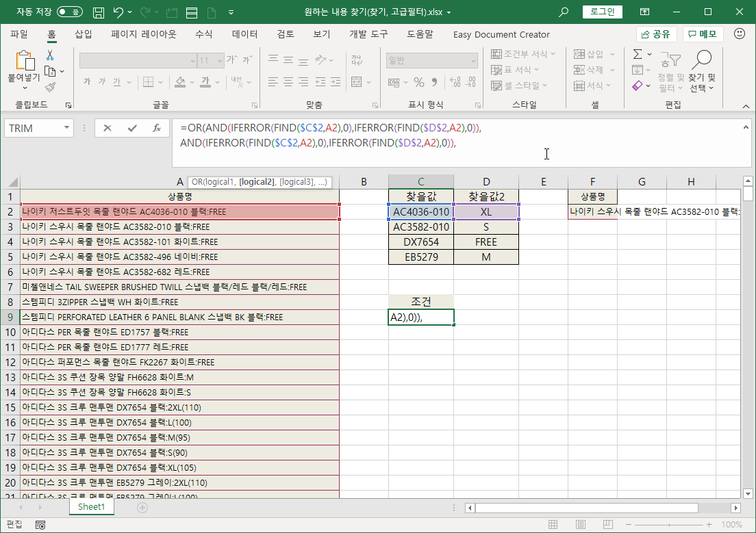Open the 셀 스타일 cell styles menu
756x533 pixels.
point(519,86)
